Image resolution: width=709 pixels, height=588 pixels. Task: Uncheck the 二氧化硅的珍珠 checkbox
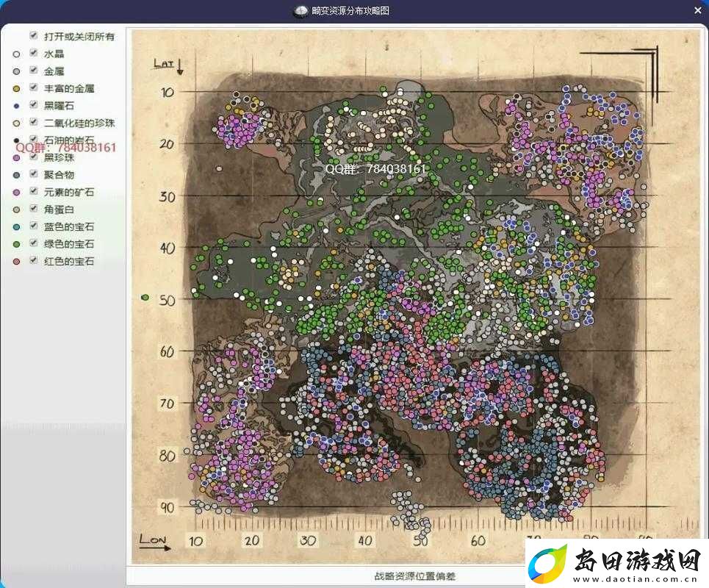click(x=34, y=122)
